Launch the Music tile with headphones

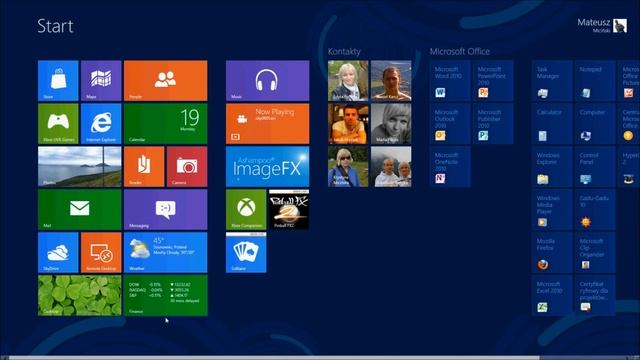click(267, 81)
